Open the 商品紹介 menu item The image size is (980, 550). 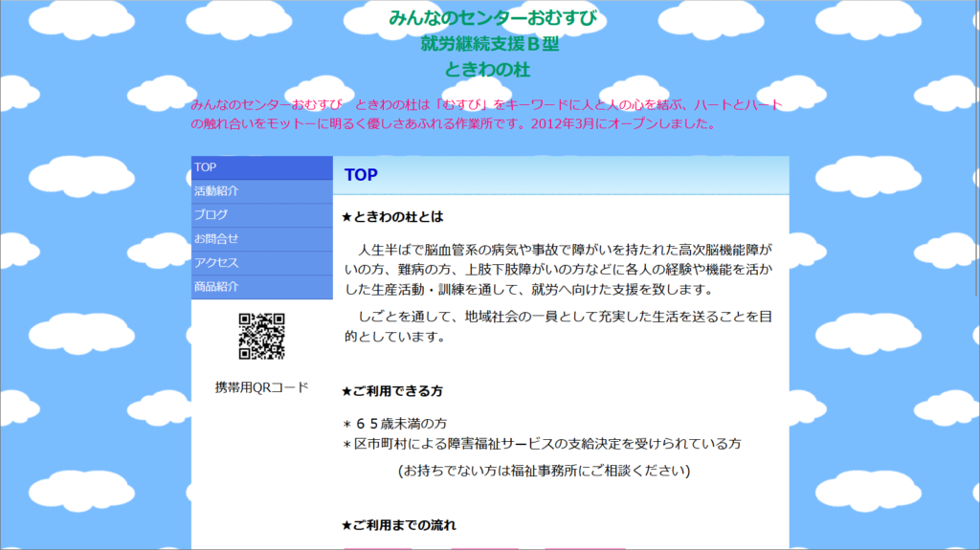[x=216, y=287]
